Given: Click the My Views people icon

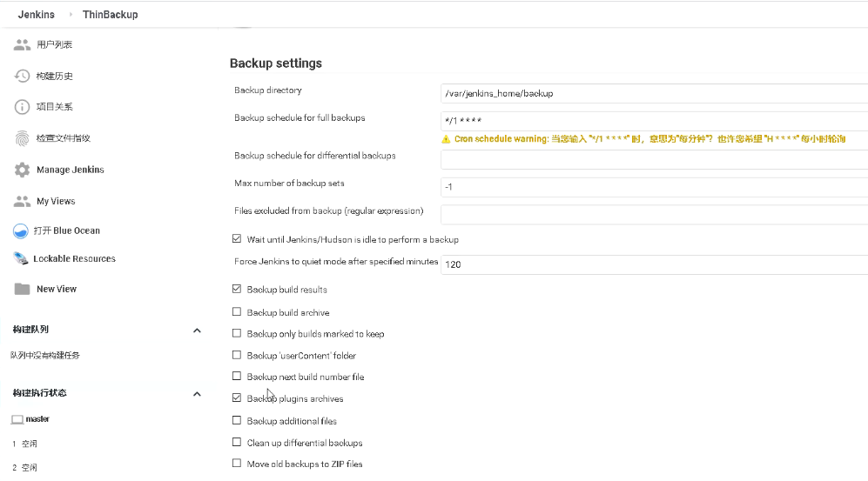Looking at the screenshot, I should [23, 201].
